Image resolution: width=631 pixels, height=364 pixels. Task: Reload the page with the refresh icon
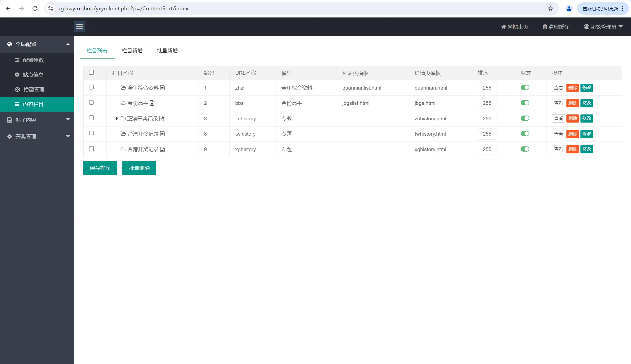coord(35,9)
